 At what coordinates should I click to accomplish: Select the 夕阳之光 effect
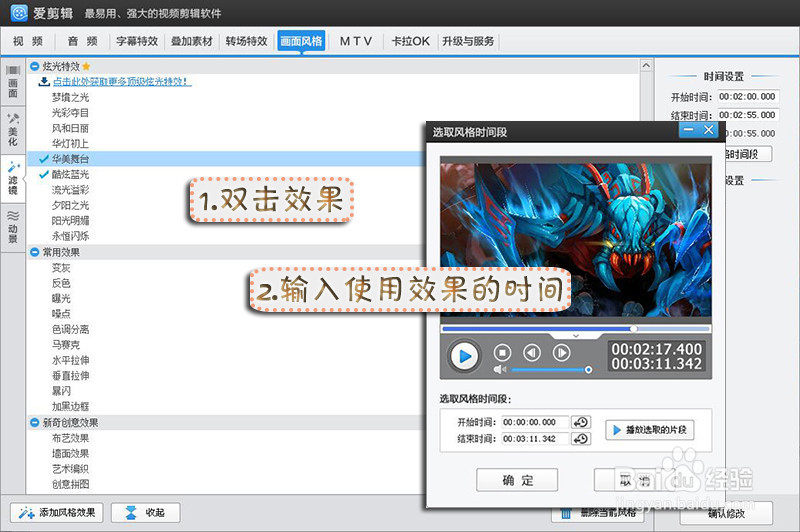pyautogui.click(x=70, y=205)
